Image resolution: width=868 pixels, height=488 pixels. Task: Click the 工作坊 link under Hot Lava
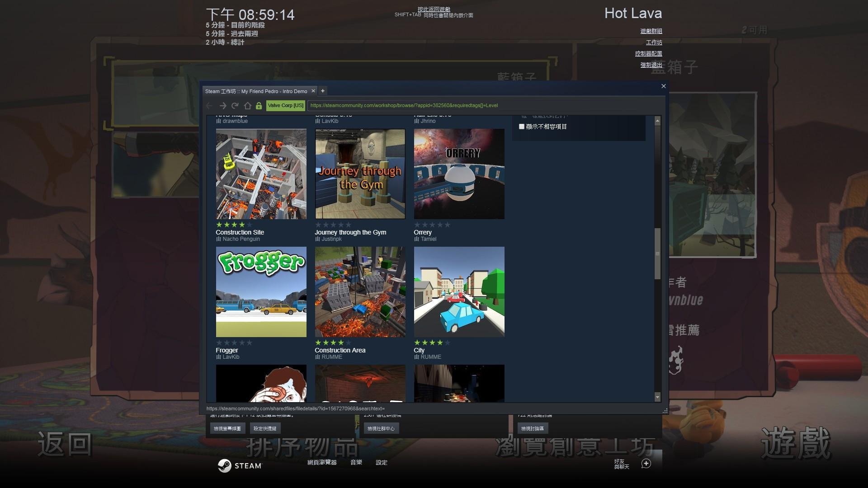654,42
